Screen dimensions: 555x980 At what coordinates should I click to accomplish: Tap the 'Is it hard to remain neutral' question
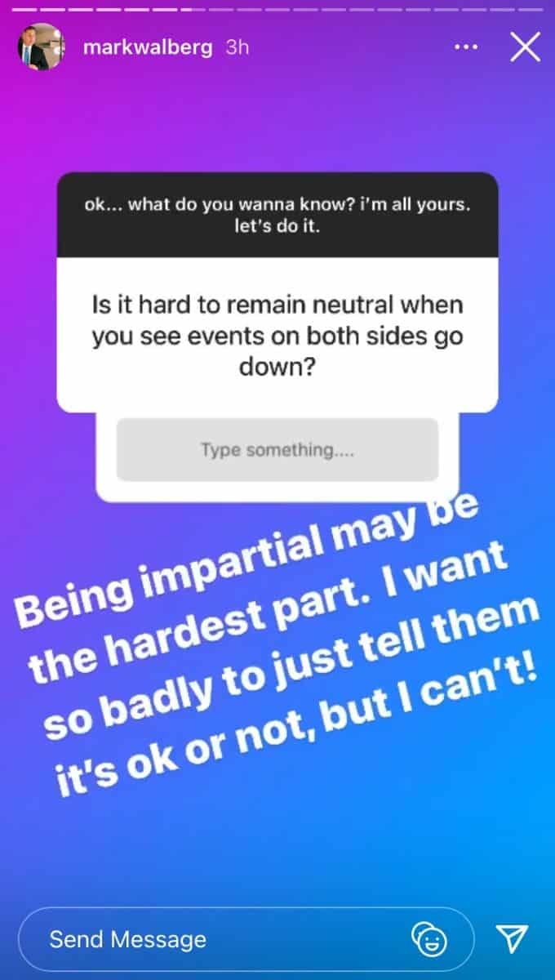[x=277, y=335]
